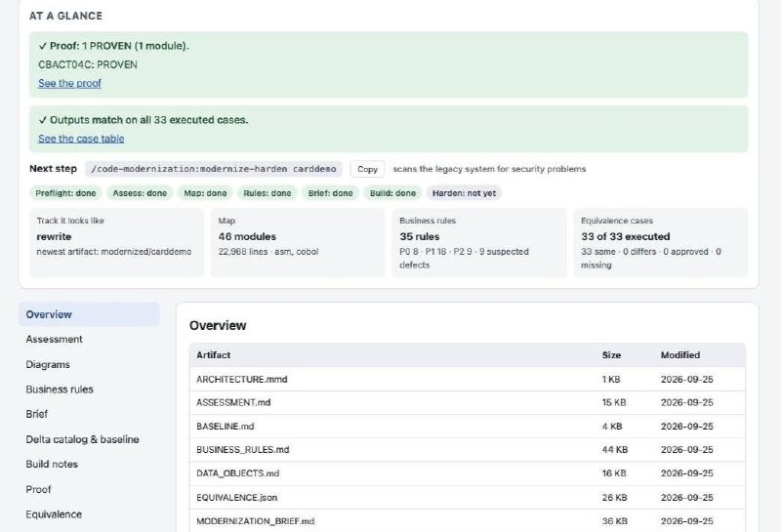Click the 'Track it looks like' rewrite card
The image size is (781, 532).
[116, 243]
